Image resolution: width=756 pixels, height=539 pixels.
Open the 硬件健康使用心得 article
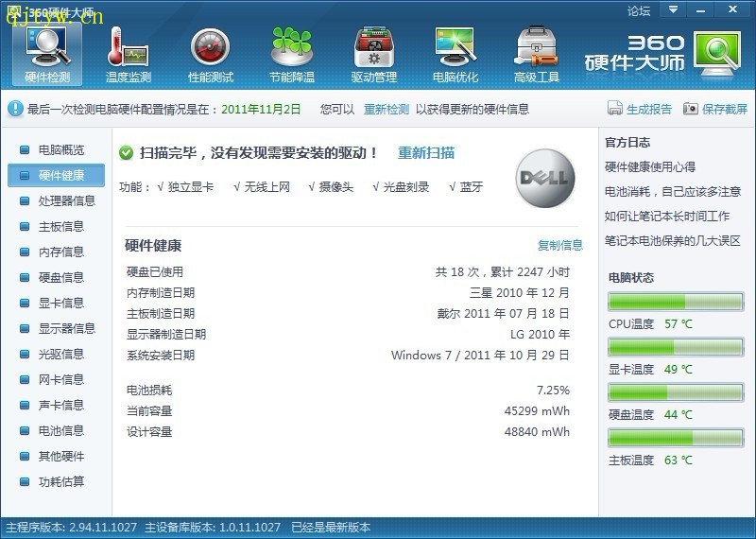(650, 167)
